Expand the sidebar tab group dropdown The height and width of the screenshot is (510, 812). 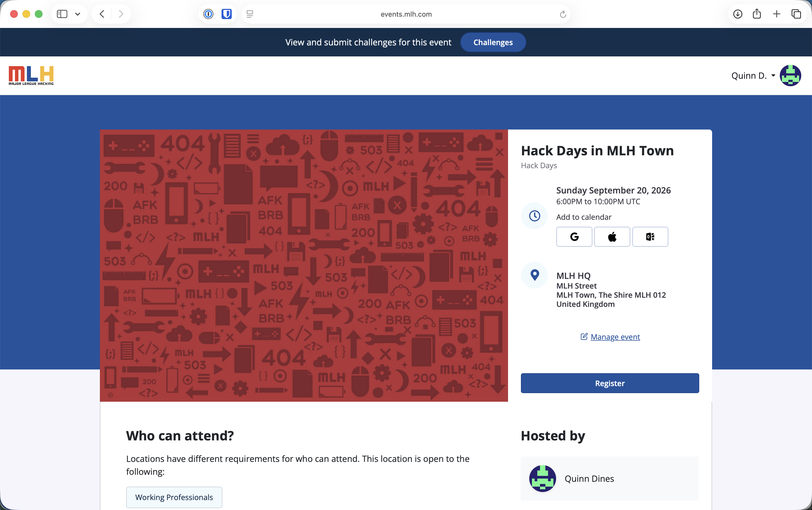pos(78,14)
